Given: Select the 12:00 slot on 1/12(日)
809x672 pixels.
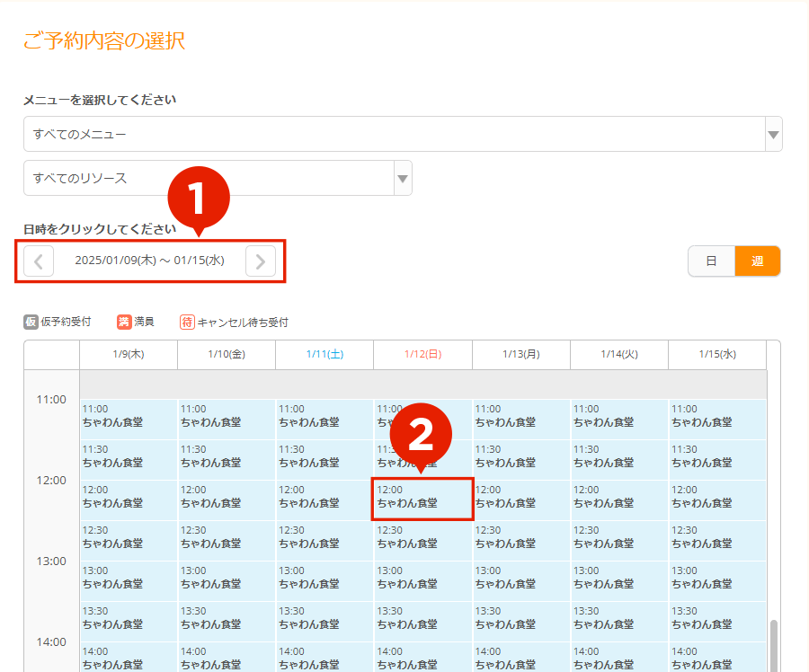Looking at the screenshot, I should coord(422,499).
